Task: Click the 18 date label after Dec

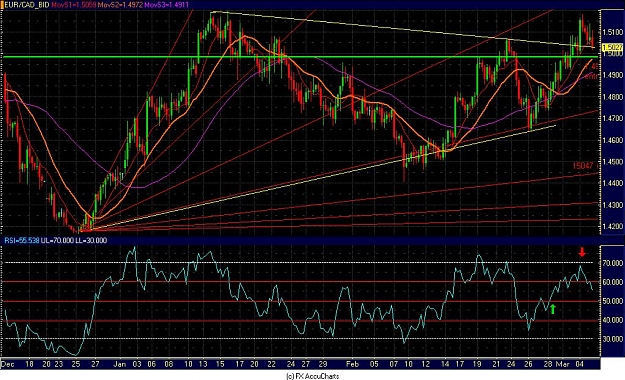Action: [29, 364]
